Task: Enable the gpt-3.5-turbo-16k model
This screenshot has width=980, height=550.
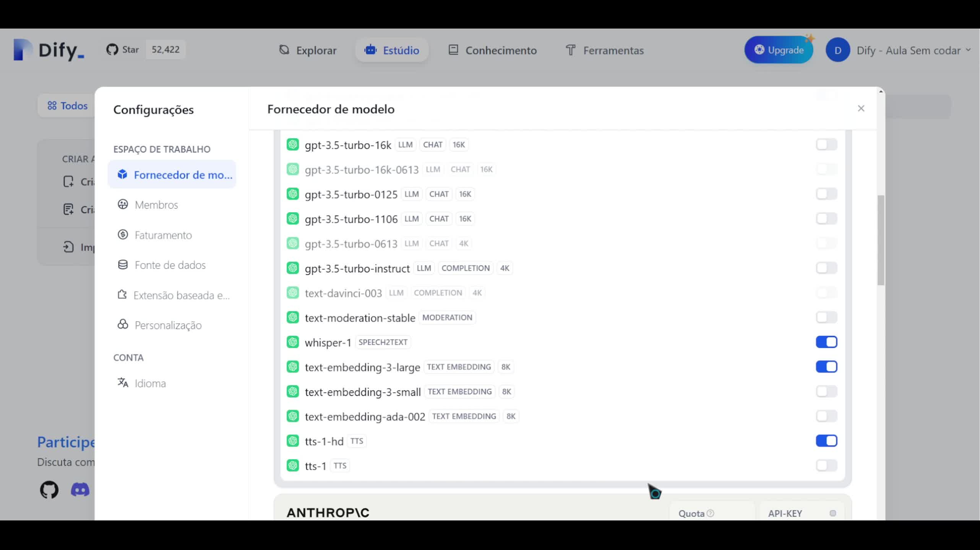Action: coord(826,144)
